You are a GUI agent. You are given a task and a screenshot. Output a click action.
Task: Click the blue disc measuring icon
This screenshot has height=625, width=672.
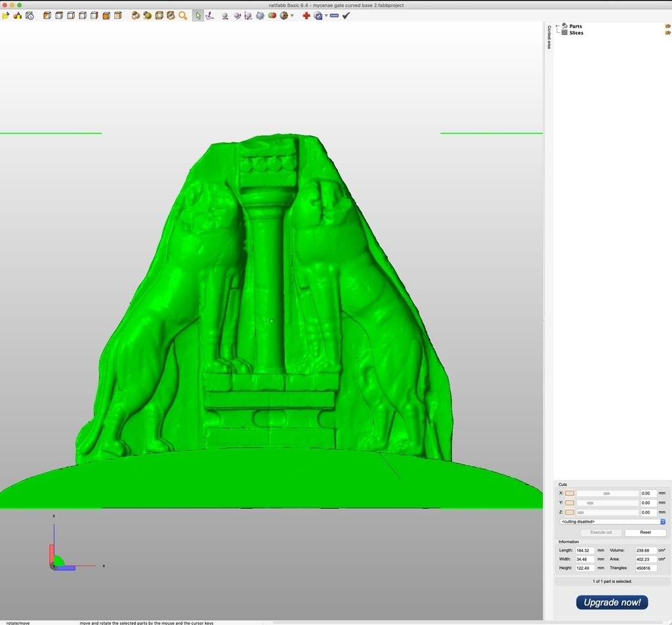tap(318, 16)
